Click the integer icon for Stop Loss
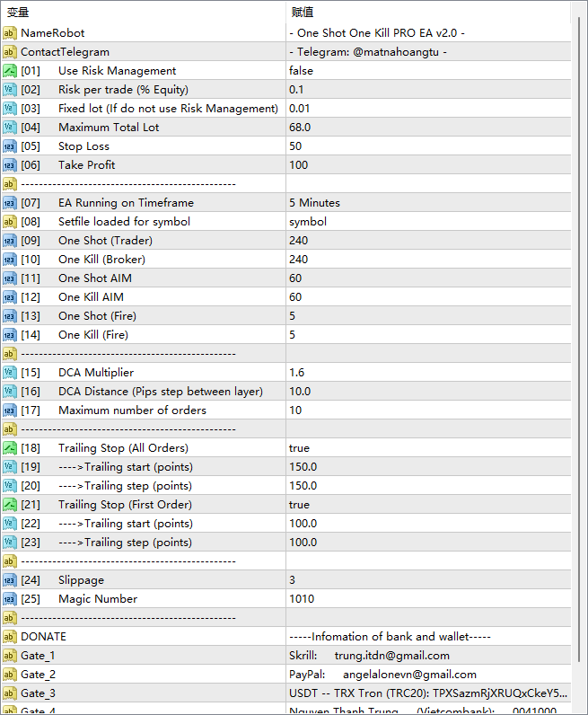The image size is (588, 715). (x=10, y=146)
